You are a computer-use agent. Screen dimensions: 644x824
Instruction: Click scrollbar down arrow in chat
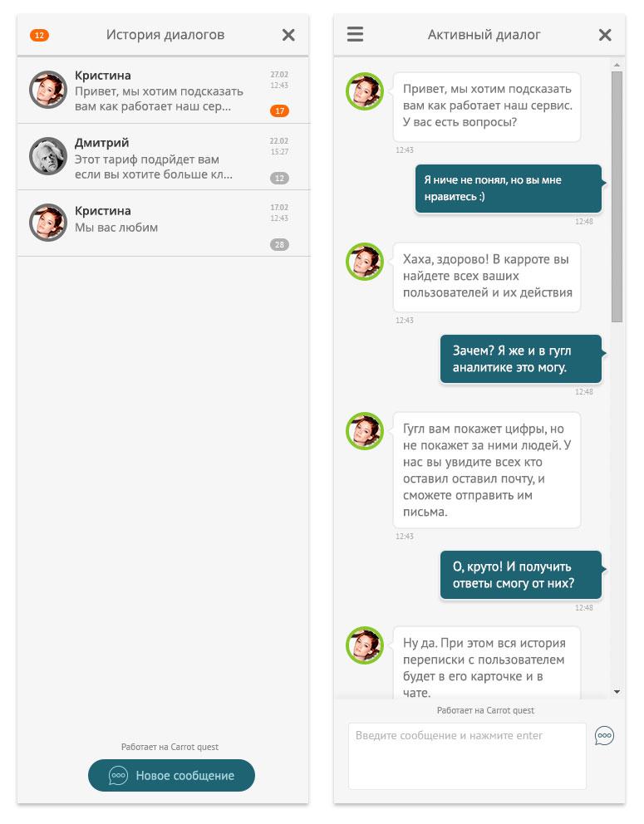coord(617,691)
